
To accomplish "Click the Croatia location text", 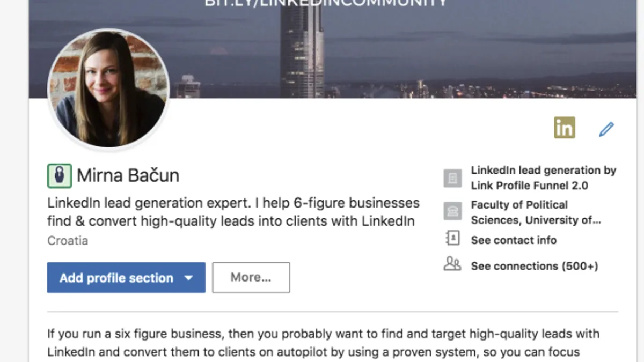I will [x=68, y=240].
